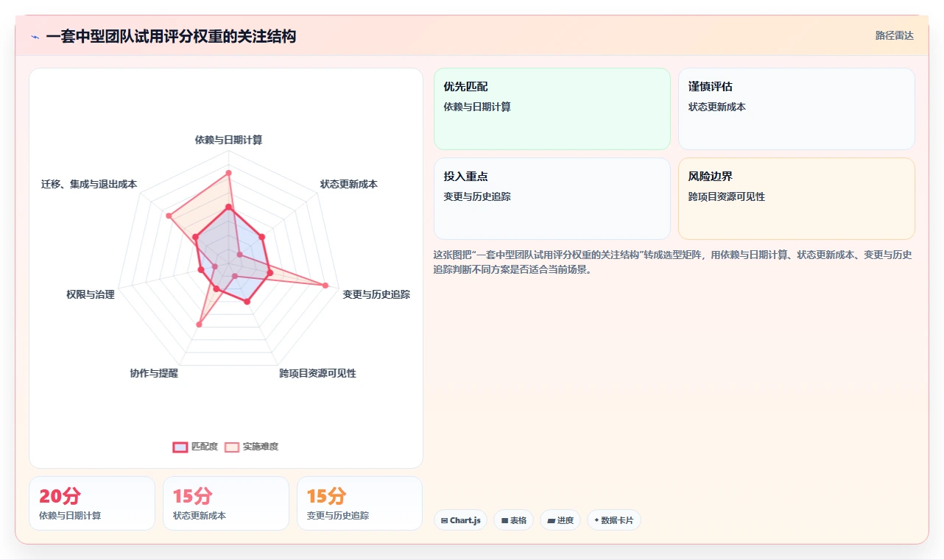The image size is (944, 560).
Task: Click 实施难度 data point on 协作与提醒 axis
Action: [199, 324]
